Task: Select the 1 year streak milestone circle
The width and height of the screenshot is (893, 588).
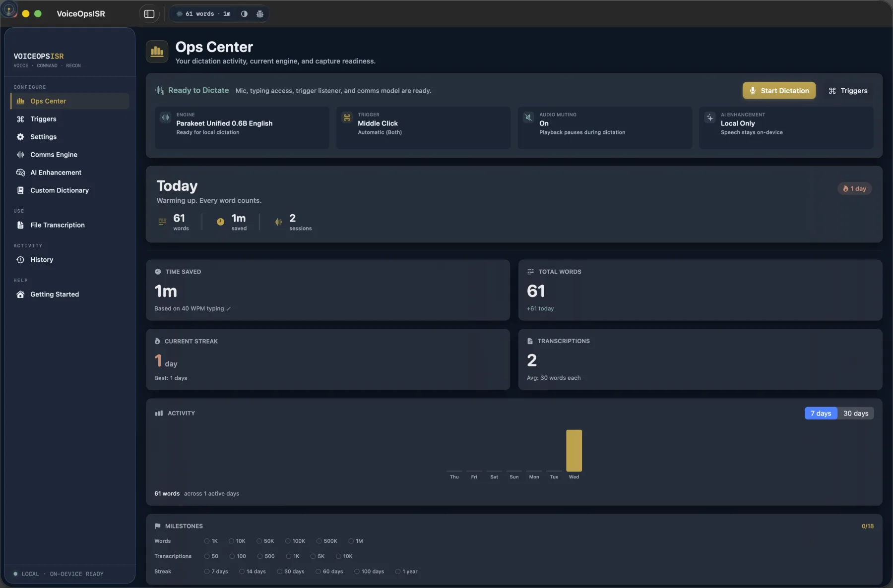Action: pos(398,572)
